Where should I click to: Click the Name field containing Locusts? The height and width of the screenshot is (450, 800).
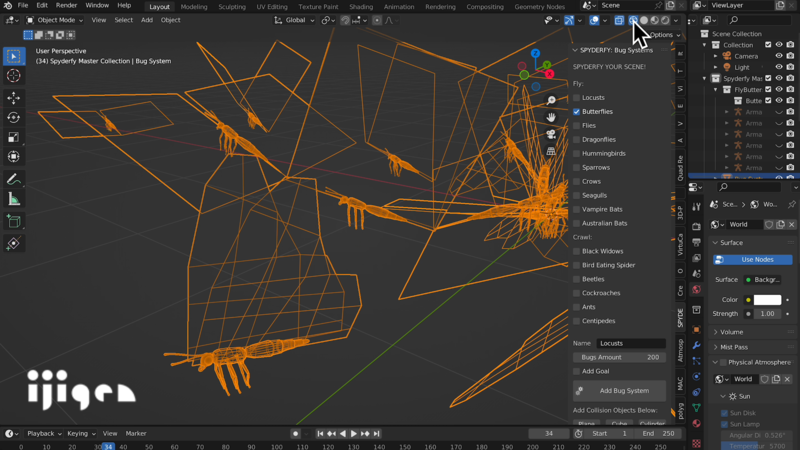coord(631,343)
